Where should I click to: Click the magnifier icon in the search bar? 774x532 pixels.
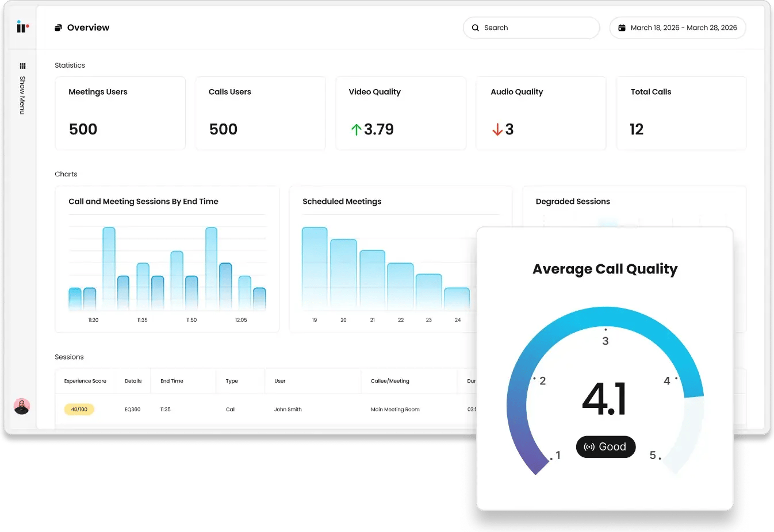[476, 28]
